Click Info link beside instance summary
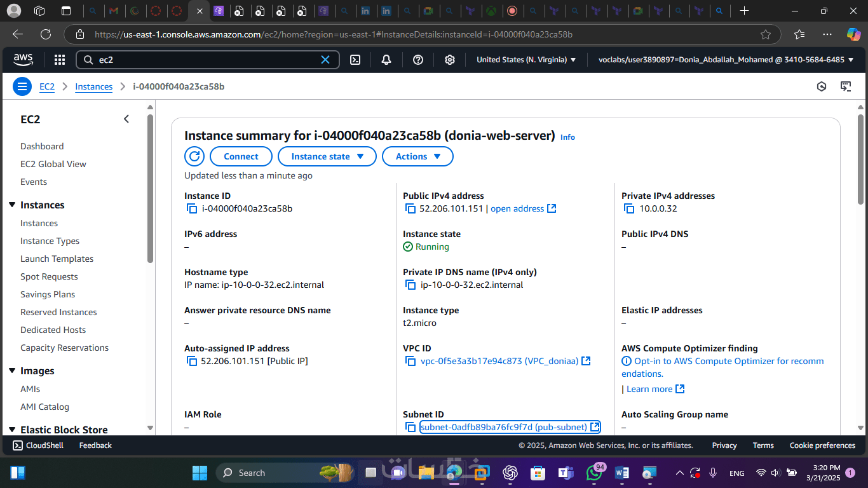Screen dimensions: 868x488 click(x=567, y=137)
